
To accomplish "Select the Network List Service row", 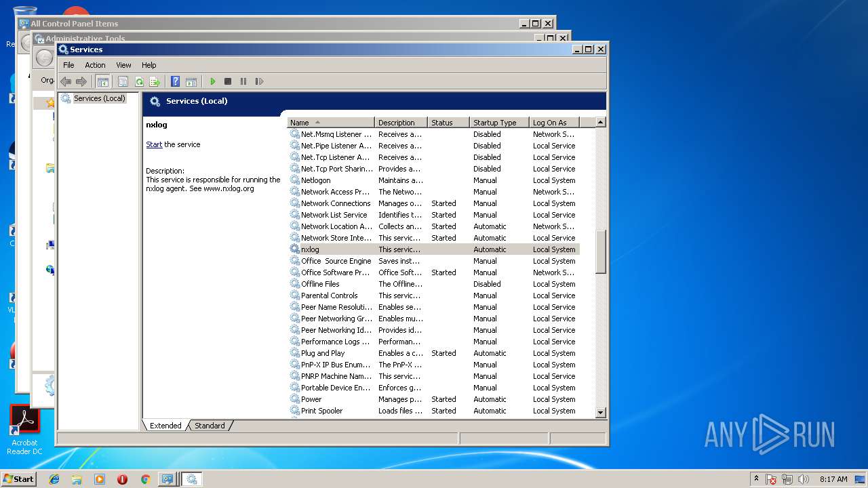I will pos(434,215).
